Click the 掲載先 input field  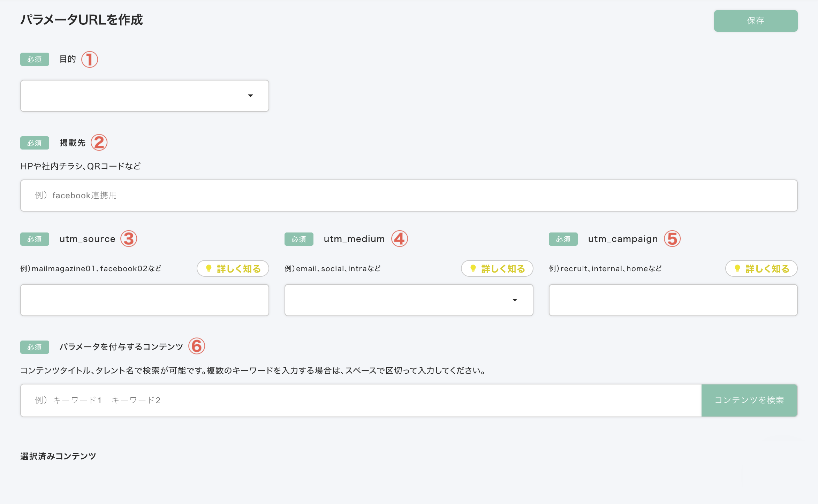pyautogui.click(x=409, y=196)
